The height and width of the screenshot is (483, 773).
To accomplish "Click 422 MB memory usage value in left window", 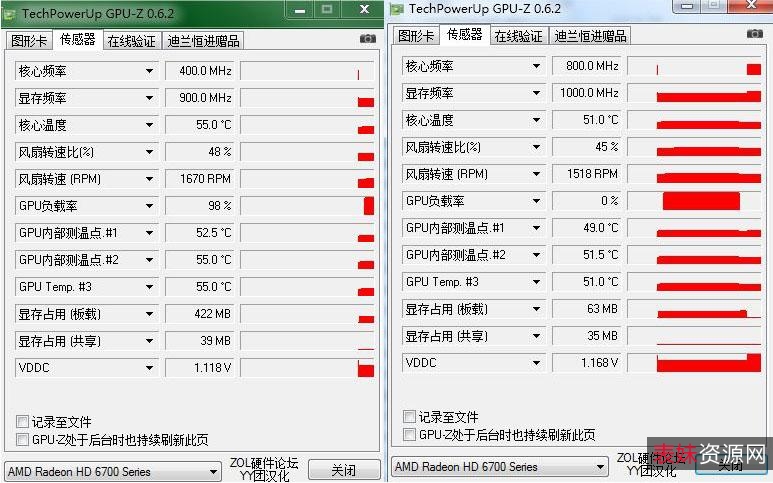I will [x=201, y=314].
